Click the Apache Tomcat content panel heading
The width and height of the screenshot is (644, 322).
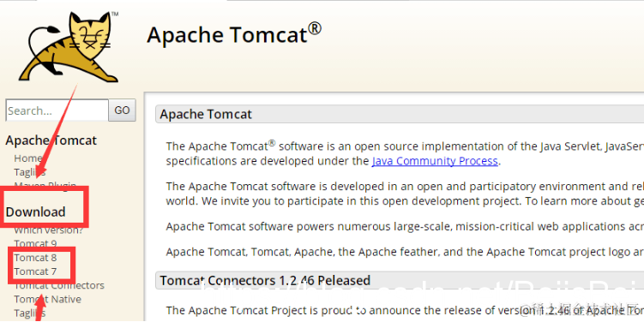[206, 114]
